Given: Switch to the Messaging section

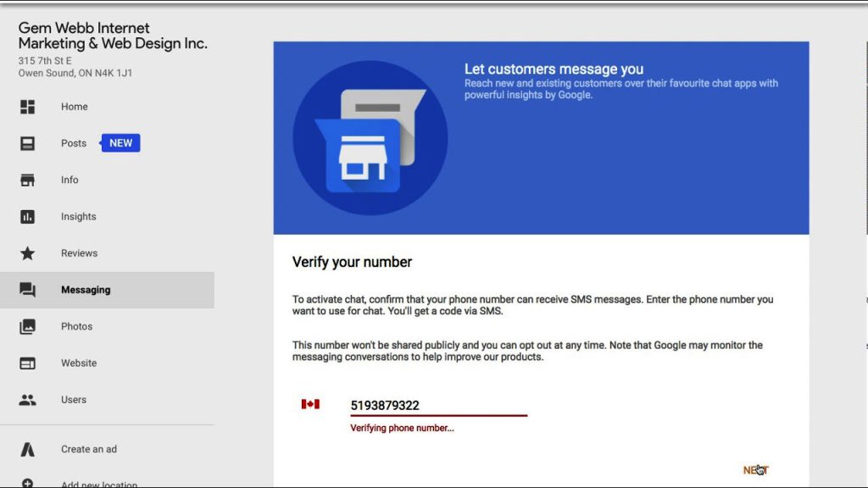Looking at the screenshot, I should click(85, 289).
